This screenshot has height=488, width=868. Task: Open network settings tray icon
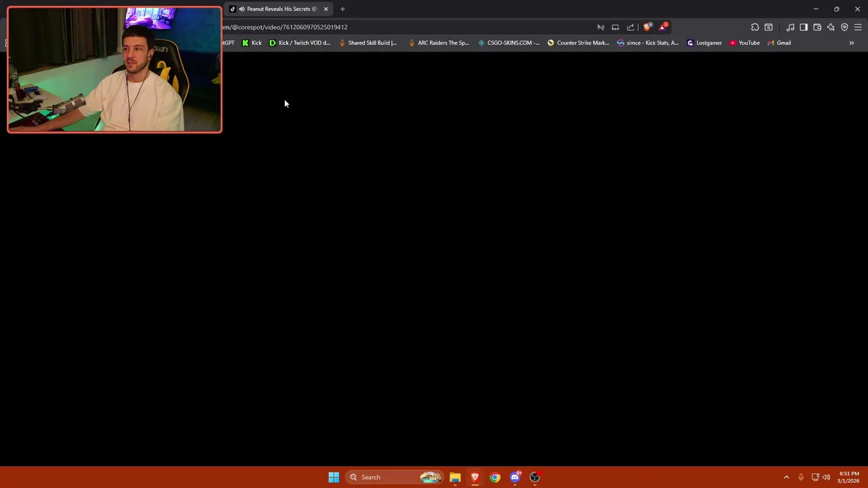[x=815, y=477]
